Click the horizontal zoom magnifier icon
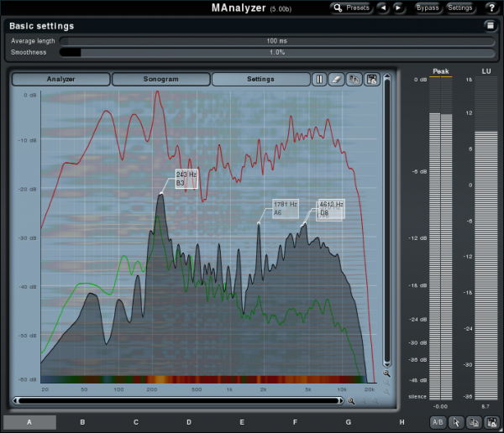This screenshot has width=504, height=433. point(351,401)
